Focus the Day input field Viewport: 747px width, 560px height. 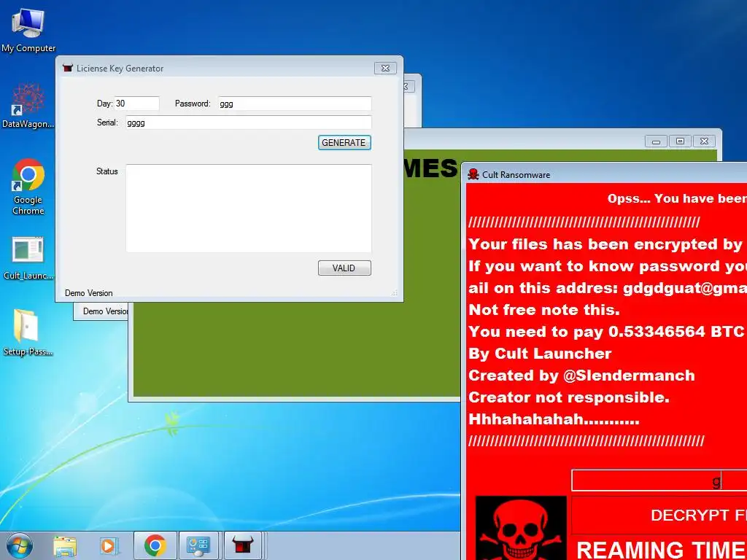[136, 104]
